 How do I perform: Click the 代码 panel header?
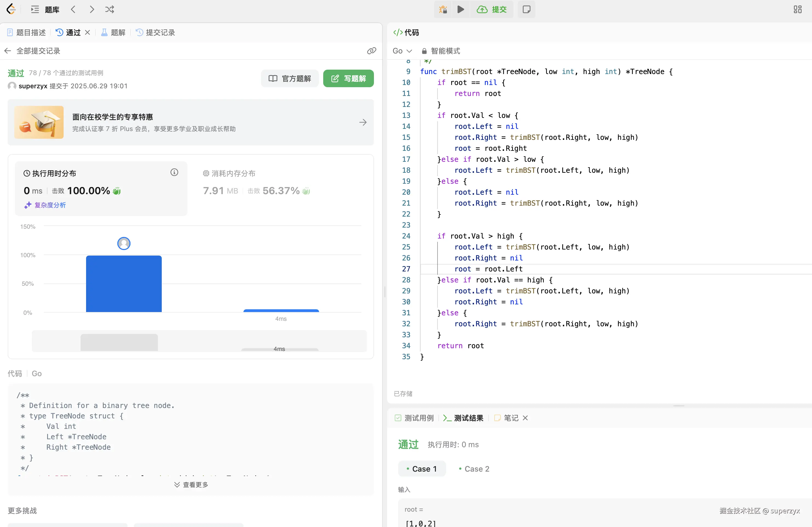pos(406,32)
